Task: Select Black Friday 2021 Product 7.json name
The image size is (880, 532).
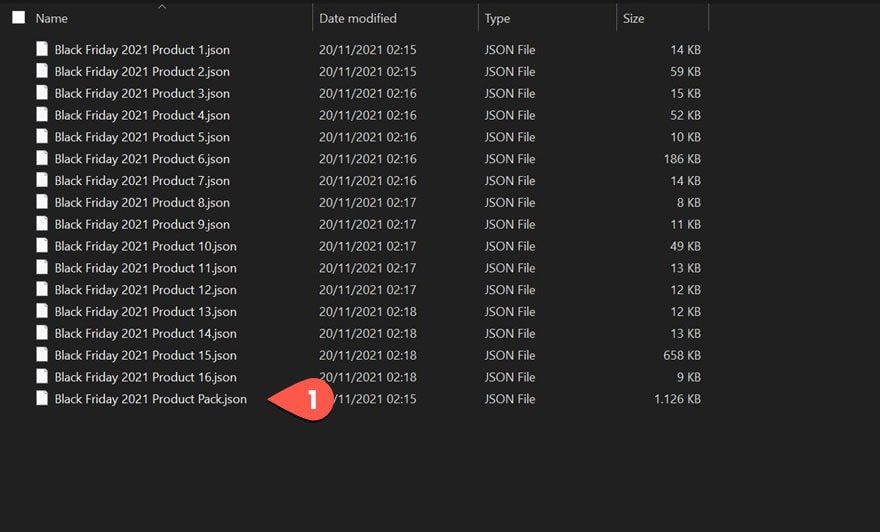Action: coord(142,181)
